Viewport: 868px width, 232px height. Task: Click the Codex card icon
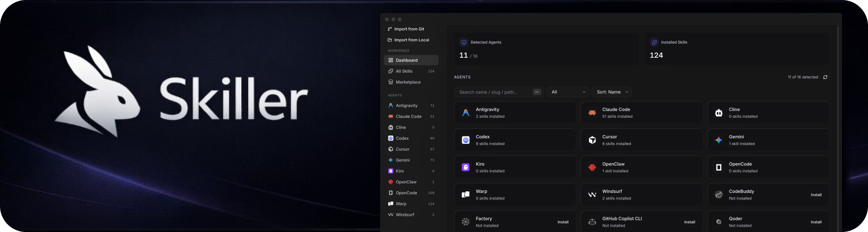point(466,140)
